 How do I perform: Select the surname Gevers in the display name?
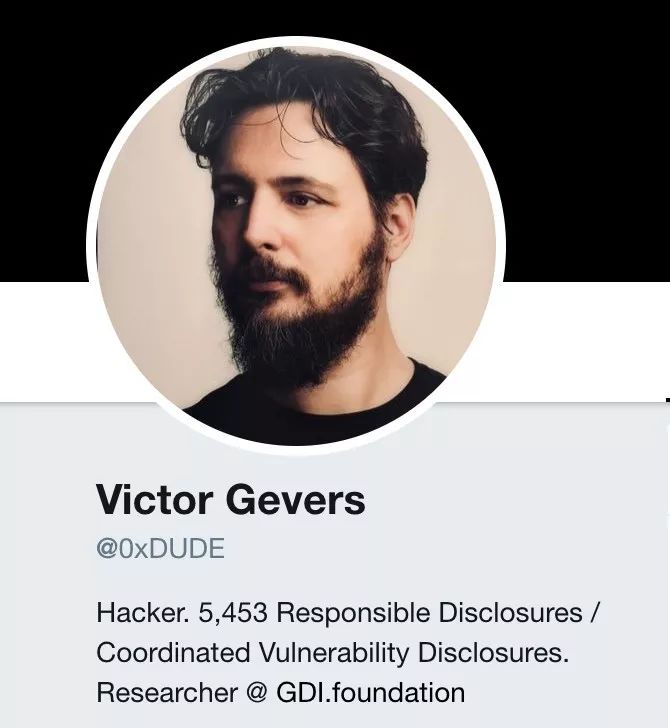[296, 500]
